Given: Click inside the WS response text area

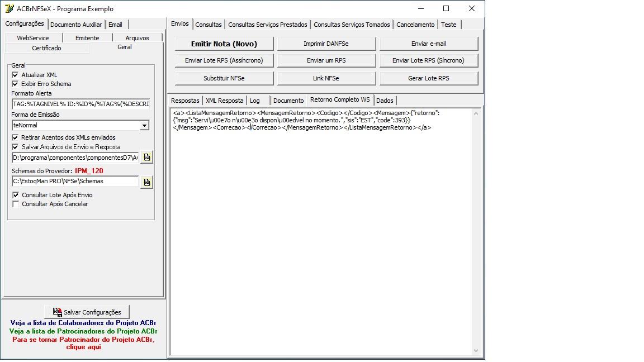Looking at the screenshot, I should pyautogui.click(x=321, y=232).
